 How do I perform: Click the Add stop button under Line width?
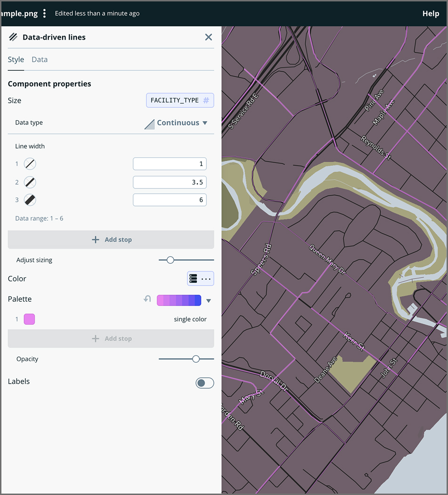[111, 239]
